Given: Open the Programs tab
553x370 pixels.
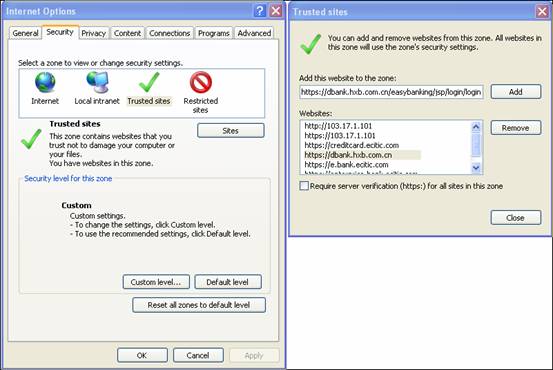Looking at the screenshot, I should [214, 33].
